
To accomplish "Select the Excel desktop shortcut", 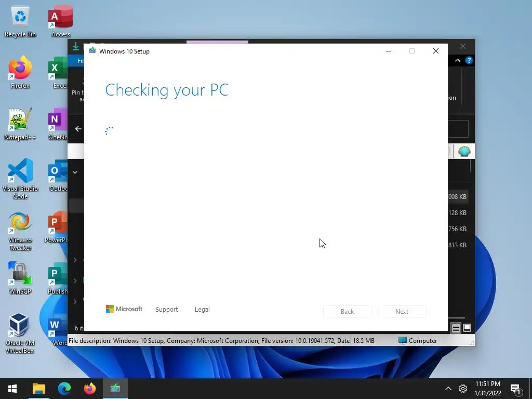I will (x=58, y=73).
